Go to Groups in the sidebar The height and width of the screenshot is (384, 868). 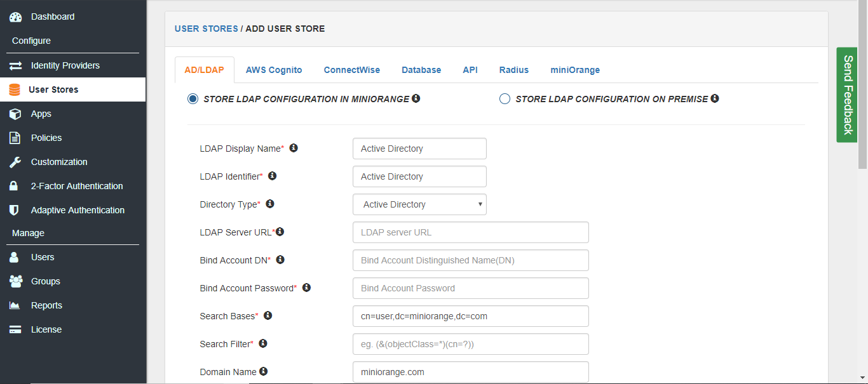pos(72,281)
